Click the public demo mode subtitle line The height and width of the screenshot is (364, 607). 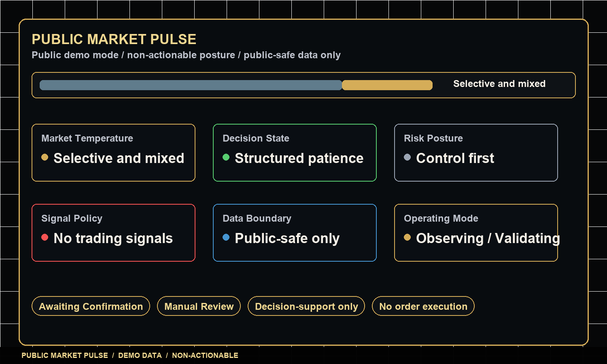click(x=186, y=55)
